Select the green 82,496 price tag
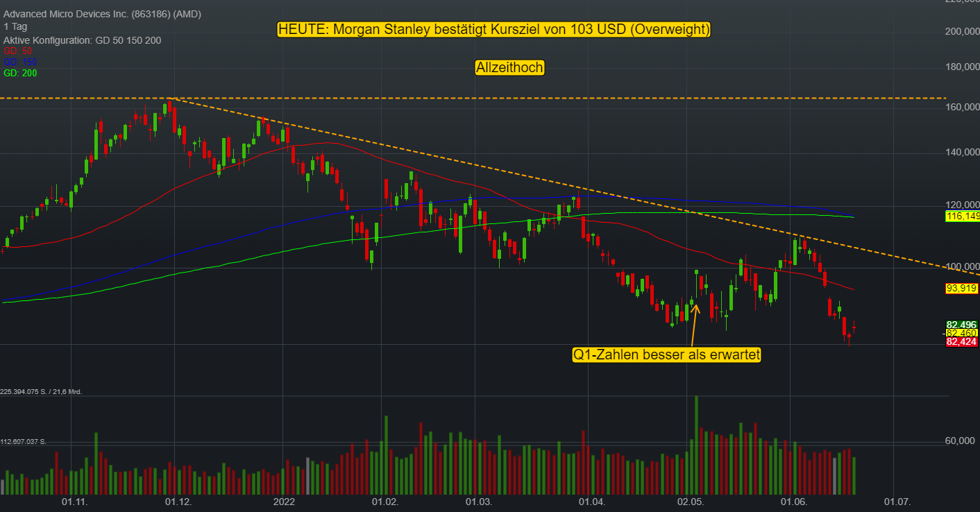The height and width of the screenshot is (512, 980). tap(963, 325)
